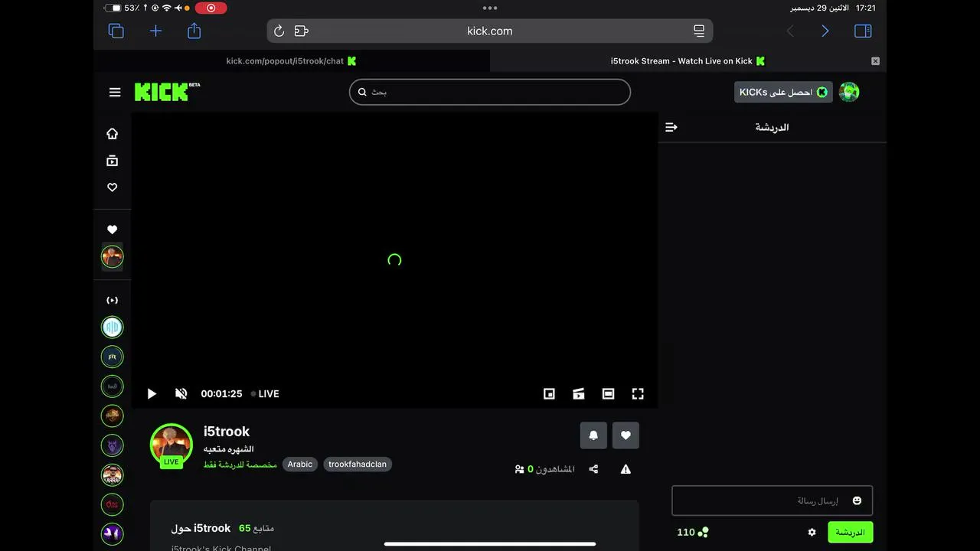Turn on notifications bell for i5trook
980x551 pixels.
[593, 435]
